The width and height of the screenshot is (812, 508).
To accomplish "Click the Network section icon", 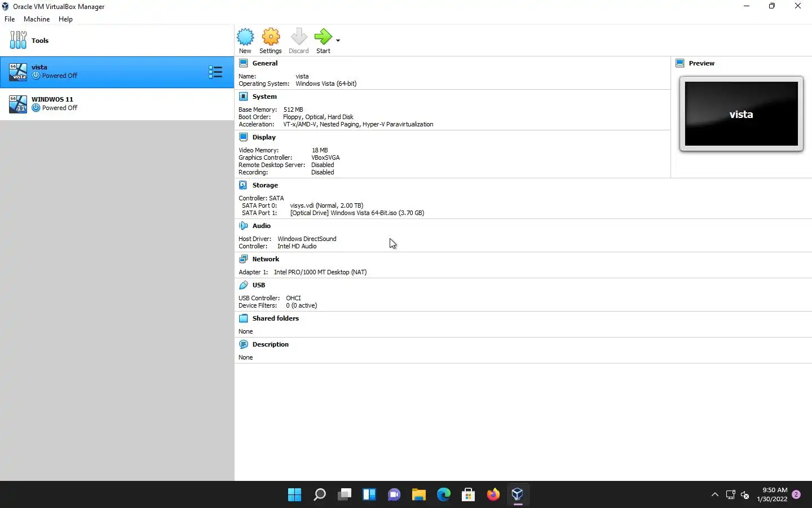I will coord(243,259).
